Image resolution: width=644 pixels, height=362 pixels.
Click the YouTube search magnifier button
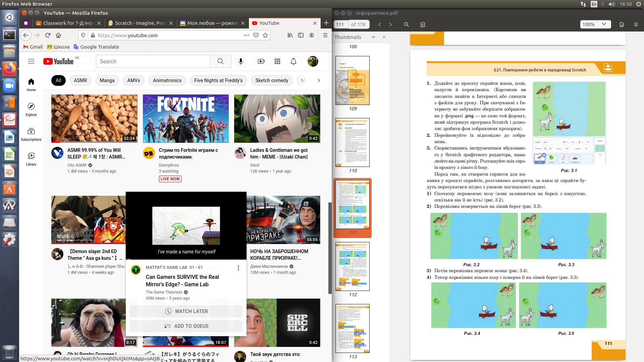[220, 61]
